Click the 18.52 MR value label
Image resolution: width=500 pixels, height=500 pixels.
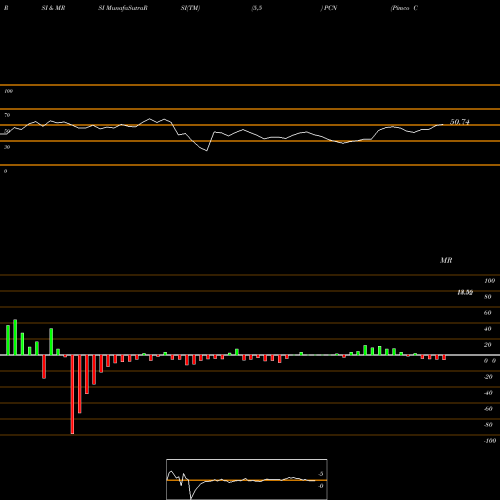(465, 293)
